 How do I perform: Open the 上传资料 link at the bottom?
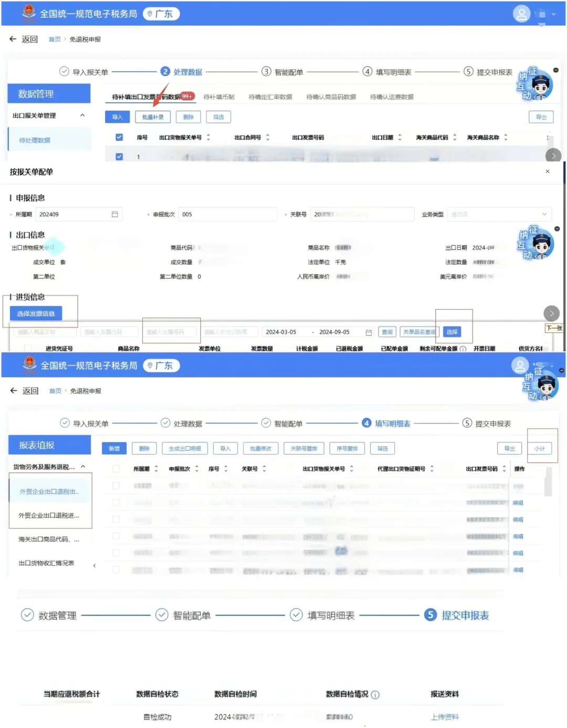pos(444,716)
